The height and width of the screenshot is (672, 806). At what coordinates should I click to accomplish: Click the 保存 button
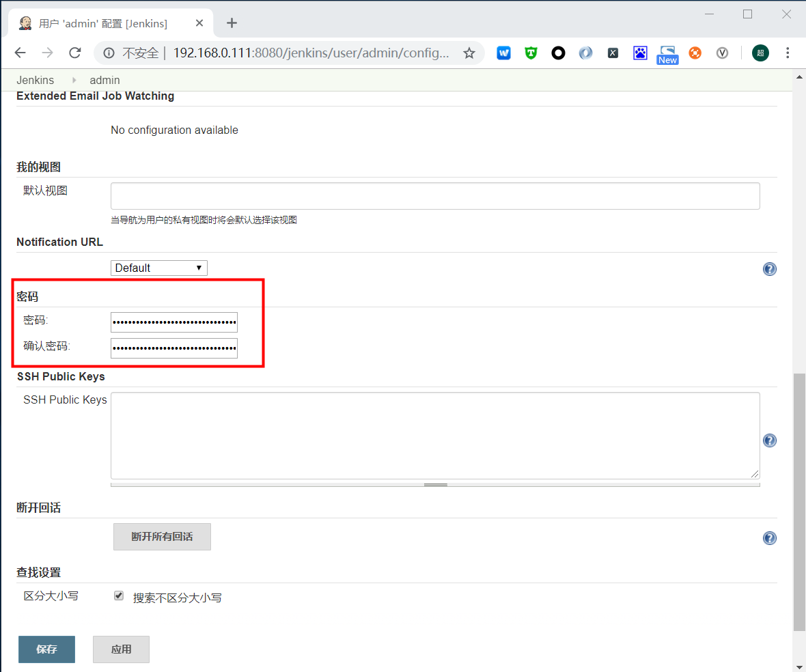click(46, 649)
